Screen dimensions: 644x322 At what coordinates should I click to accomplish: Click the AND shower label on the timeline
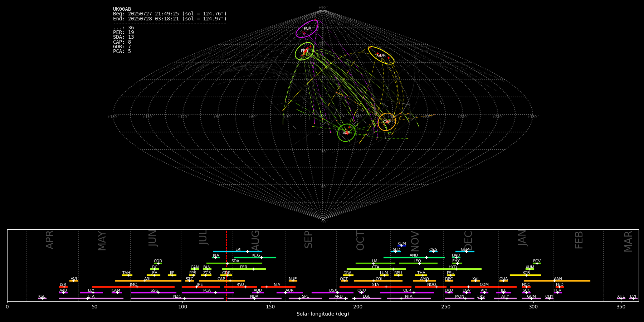[414, 255]
